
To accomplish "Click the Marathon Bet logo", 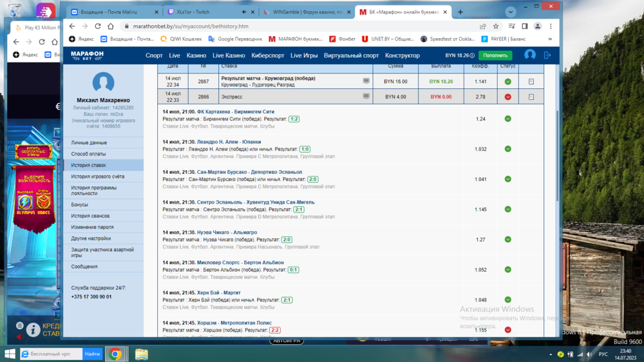I will tap(87, 55).
